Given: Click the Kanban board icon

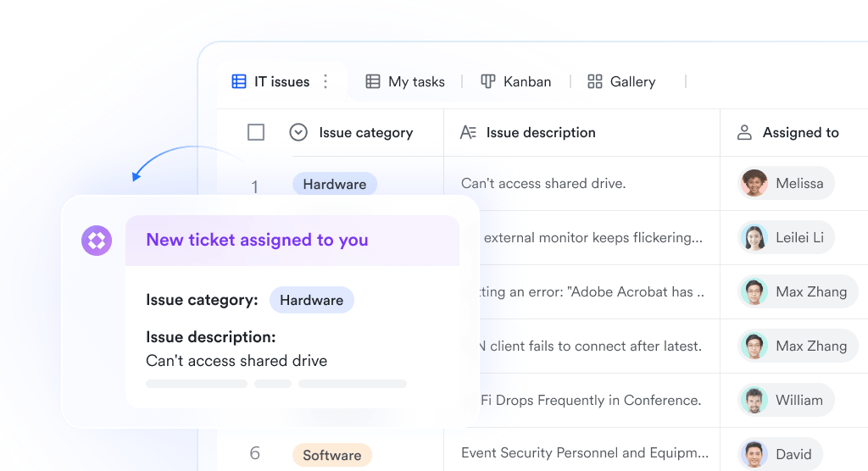Looking at the screenshot, I should [487, 81].
